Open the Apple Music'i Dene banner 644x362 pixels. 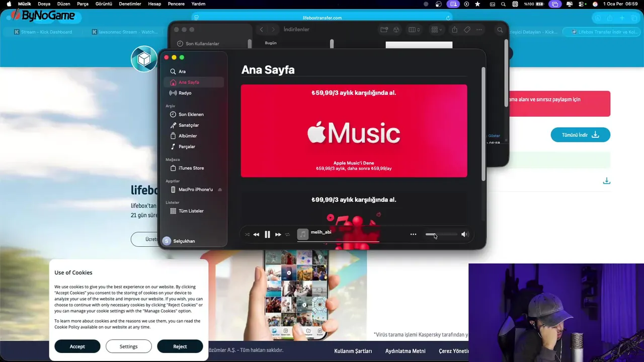click(x=354, y=131)
